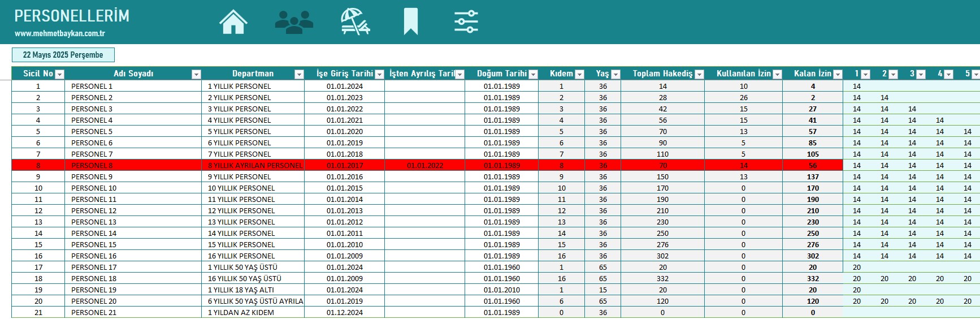The width and height of the screenshot is (980, 319).
Task: Click the 1 YILLIK 50 YAŞ ÜSTÜ cell
Action: (x=253, y=267)
